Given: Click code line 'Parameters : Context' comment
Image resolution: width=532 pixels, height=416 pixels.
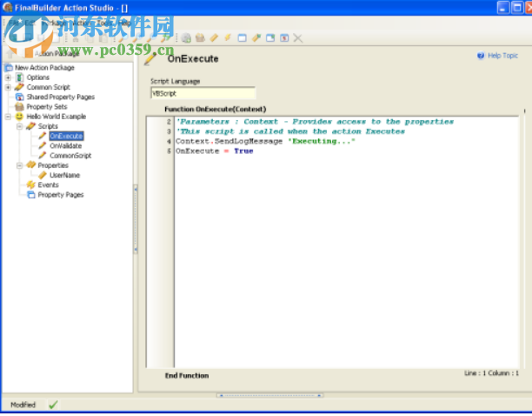Looking at the screenshot, I should point(315,122).
